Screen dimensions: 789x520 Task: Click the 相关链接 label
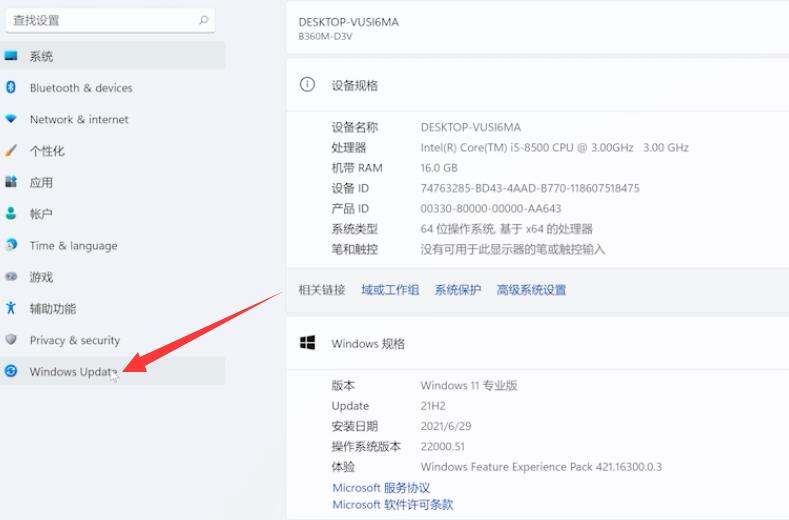(322, 290)
